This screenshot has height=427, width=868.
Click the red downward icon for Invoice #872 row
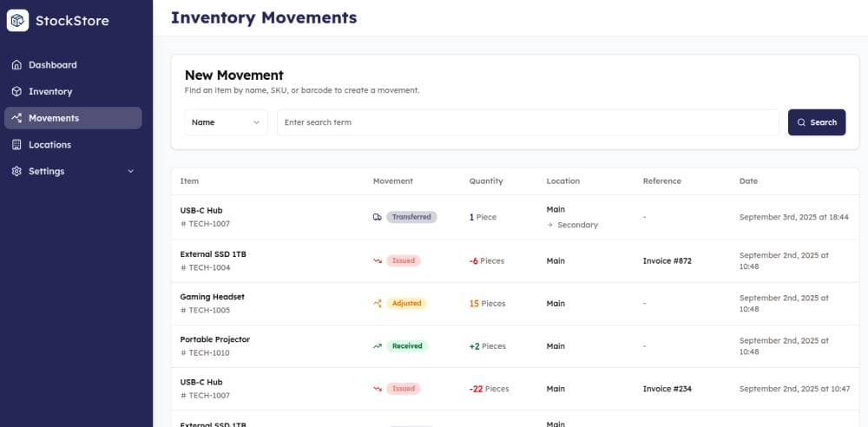click(x=378, y=261)
